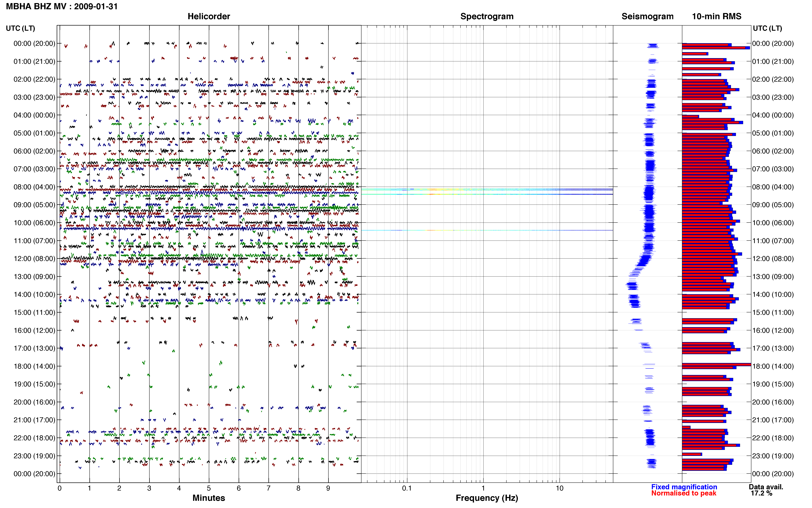Click the '7' tick on the Minutes axis
Viewport: 812px width, 508px height.
(269, 488)
